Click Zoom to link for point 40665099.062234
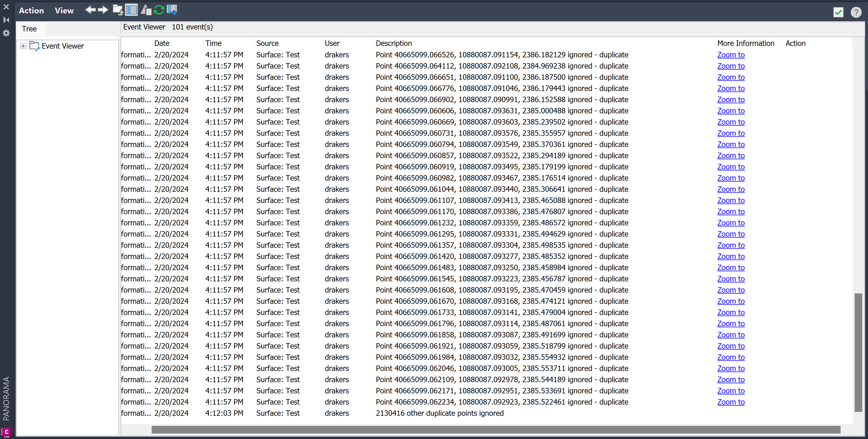This screenshot has height=439, width=868. pos(731,402)
